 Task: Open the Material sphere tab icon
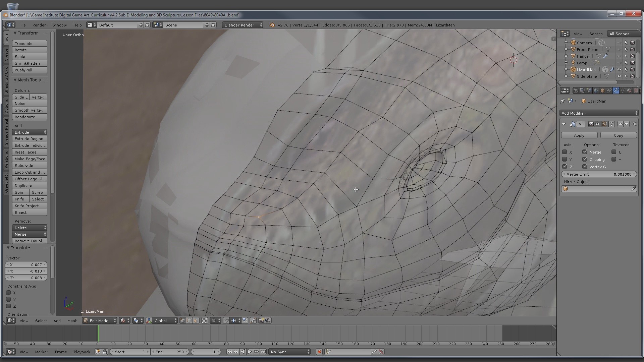click(629, 90)
